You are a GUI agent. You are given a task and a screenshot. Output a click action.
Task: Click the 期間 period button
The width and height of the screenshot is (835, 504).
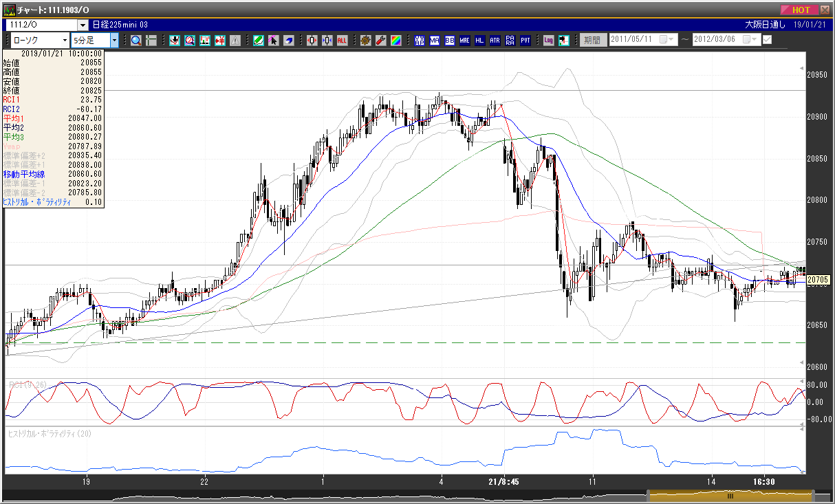592,40
